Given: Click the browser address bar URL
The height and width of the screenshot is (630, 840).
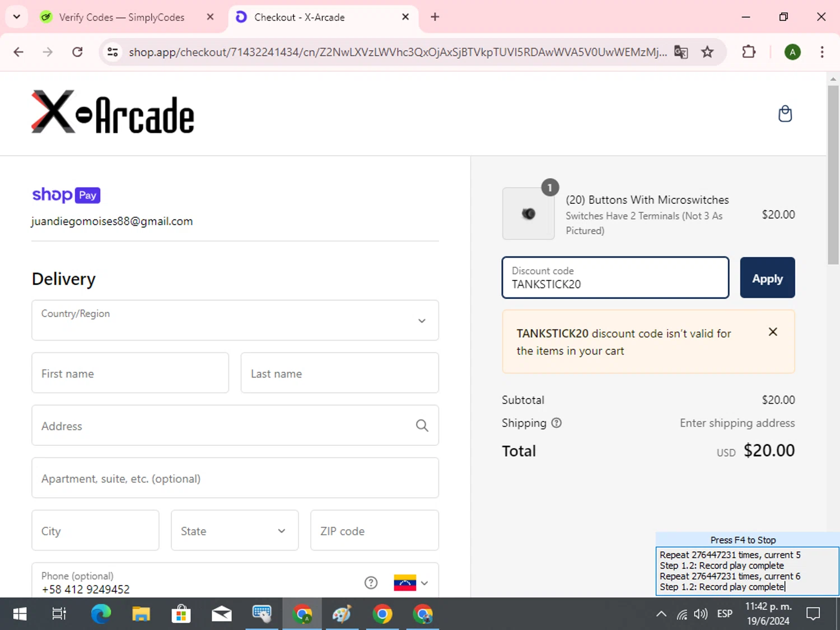Looking at the screenshot, I should 398,52.
